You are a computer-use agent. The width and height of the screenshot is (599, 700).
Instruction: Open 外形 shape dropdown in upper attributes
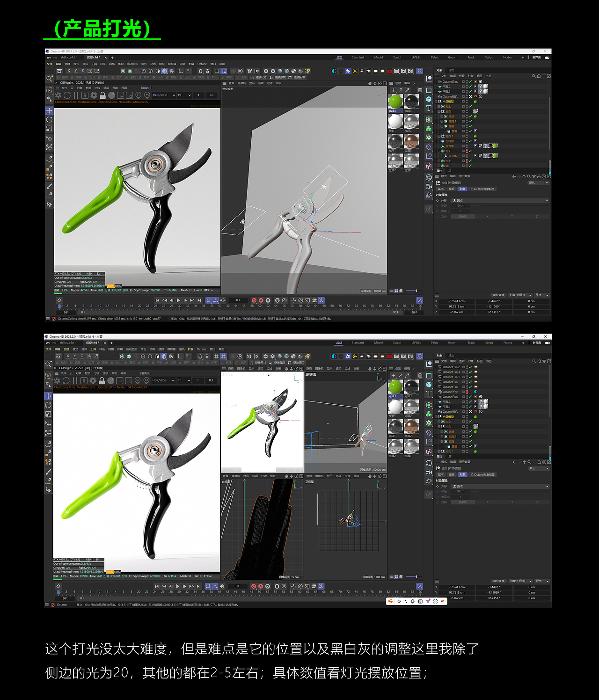point(500,201)
